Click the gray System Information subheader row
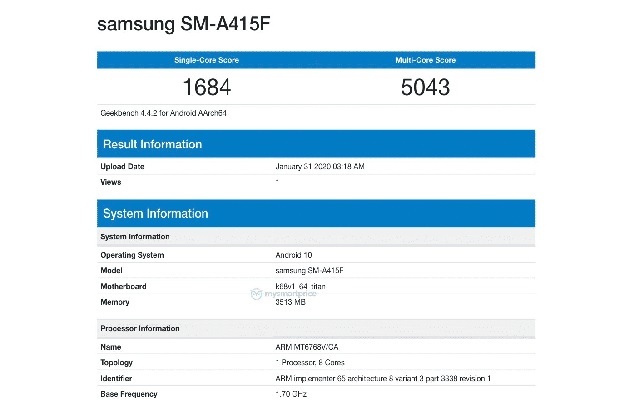Image resolution: width=620 pixels, height=413 pixels. coord(316,237)
